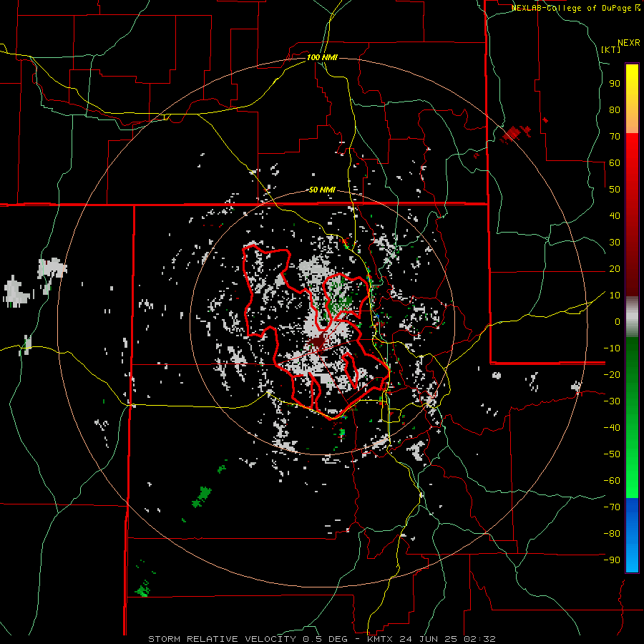The image size is (644, 644).
Task: Click the 90 value on velocity scale
Action: (x=615, y=84)
